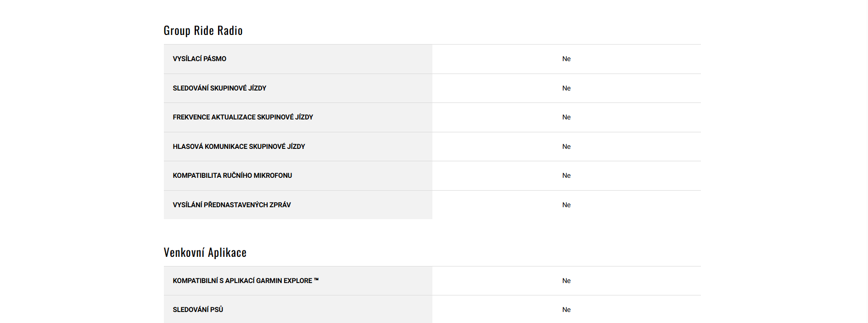Select the Frekvence aktualizace skupinové jízdy label
Image resolution: width=868 pixels, height=323 pixels.
(x=243, y=117)
